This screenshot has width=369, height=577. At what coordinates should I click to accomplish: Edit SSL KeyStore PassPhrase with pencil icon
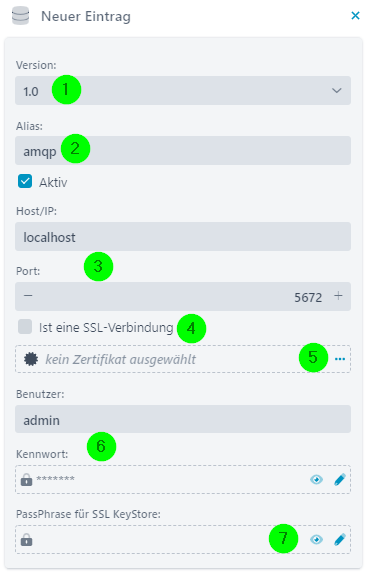pos(340,539)
